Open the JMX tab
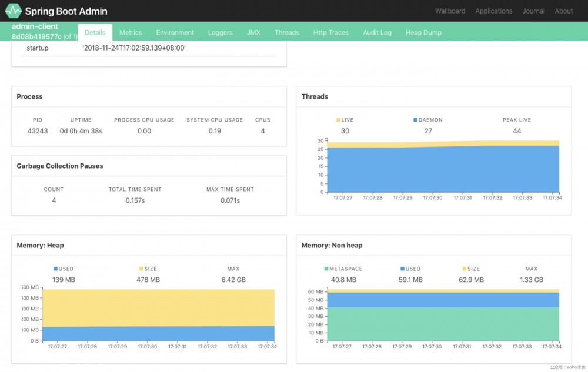 pyautogui.click(x=253, y=32)
